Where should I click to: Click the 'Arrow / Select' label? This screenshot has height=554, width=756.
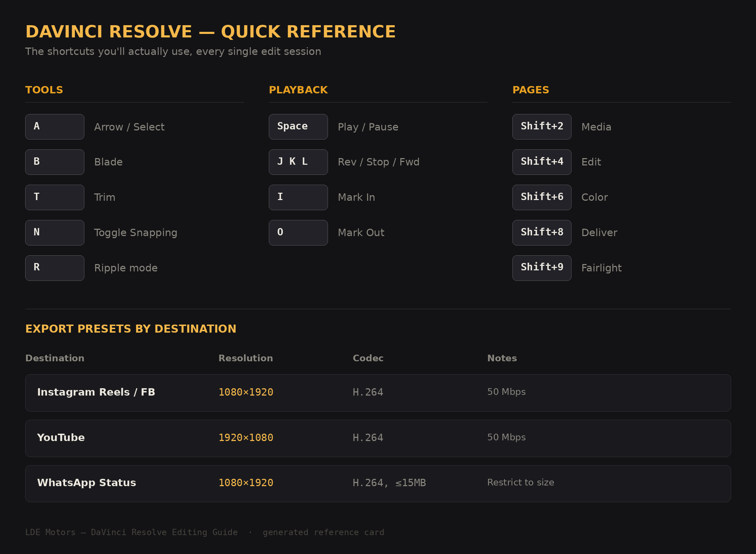(129, 127)
